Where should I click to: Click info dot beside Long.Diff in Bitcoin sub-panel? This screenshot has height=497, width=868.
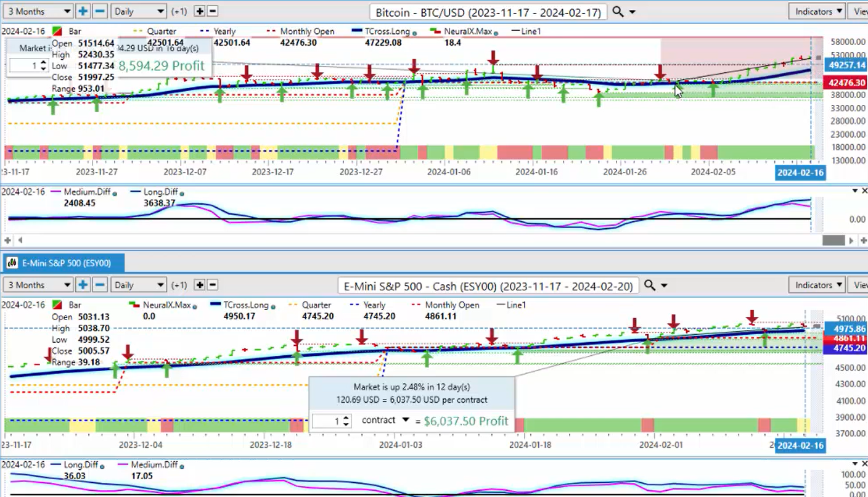click(181, 194)
